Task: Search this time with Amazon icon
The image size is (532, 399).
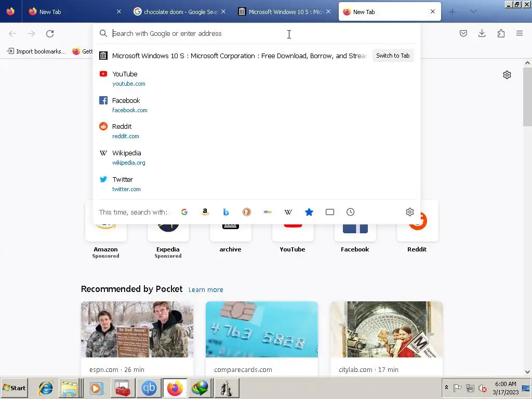Action: [x=205, y=212]
